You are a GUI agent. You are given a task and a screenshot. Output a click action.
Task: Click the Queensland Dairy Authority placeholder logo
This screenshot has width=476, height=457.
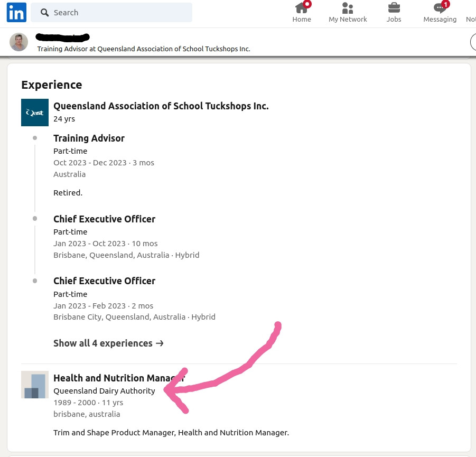[x=35, y=385]
